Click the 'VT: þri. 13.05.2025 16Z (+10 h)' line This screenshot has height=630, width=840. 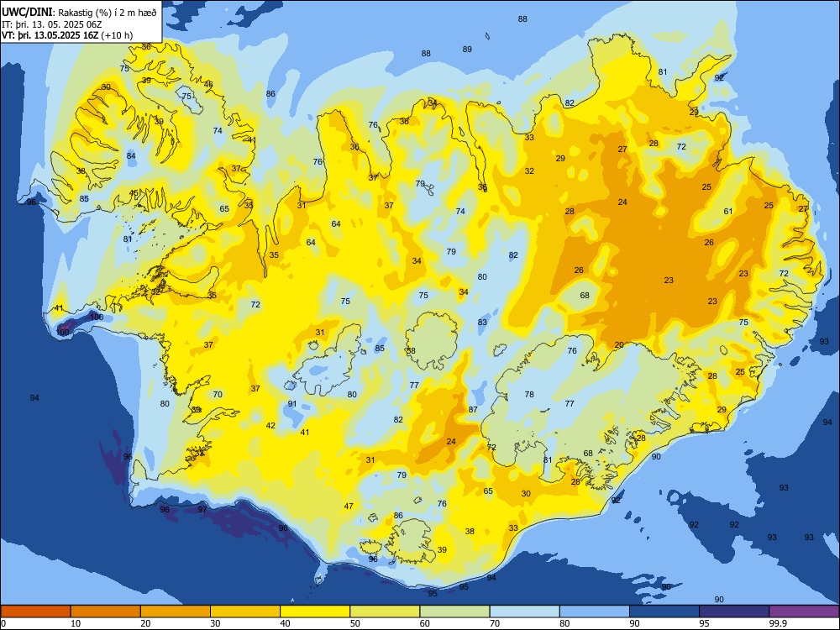point(67,35)
